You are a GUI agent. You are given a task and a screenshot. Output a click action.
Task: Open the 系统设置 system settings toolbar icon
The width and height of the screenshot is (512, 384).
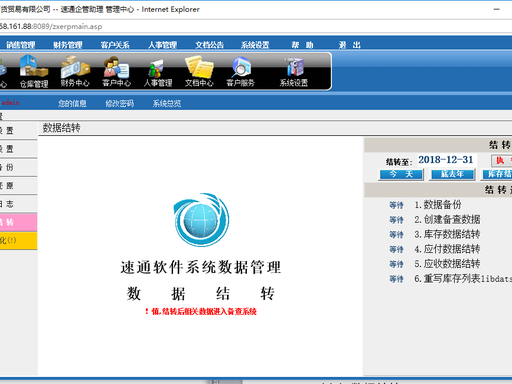pos(294,72)
